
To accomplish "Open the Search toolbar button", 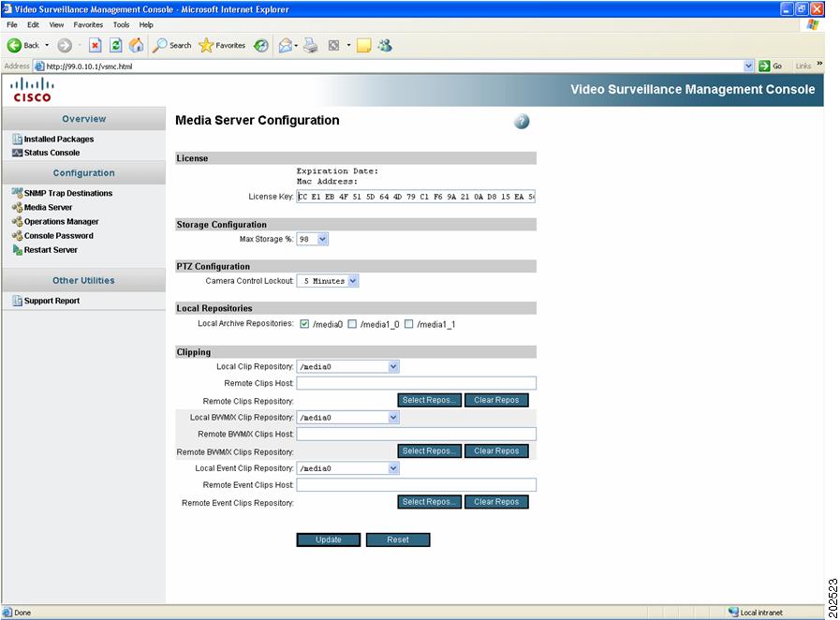I will click(x=172, y=46).
